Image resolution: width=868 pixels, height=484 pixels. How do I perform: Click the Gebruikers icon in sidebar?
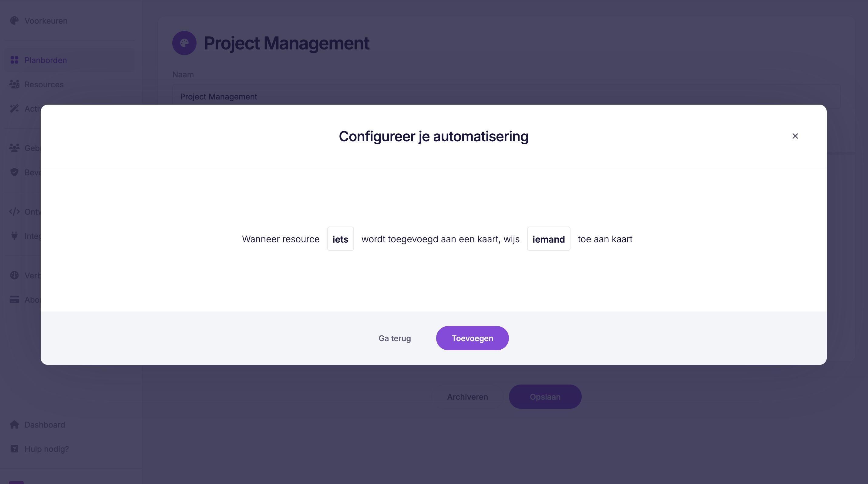click(x=14, y=148)
